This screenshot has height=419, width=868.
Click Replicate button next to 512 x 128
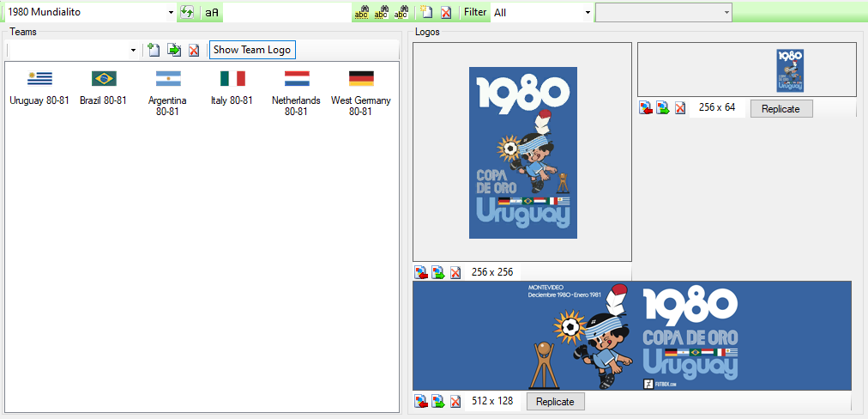point(555,401)
